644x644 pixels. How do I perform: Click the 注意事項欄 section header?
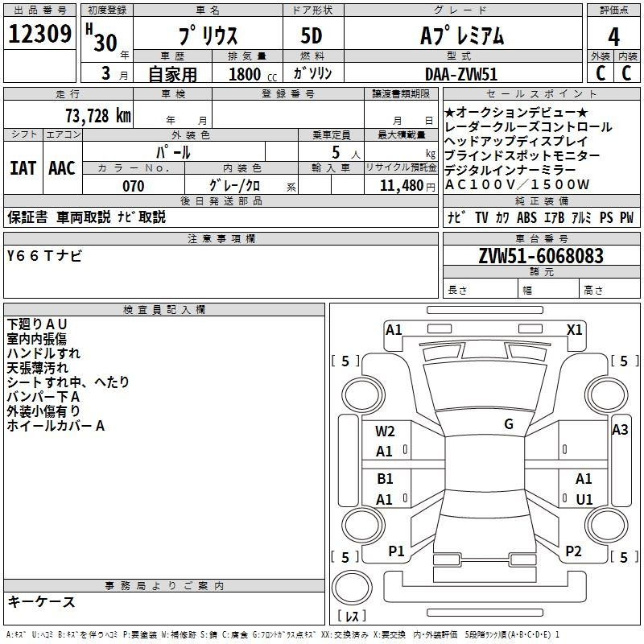[x=221, y=238]
